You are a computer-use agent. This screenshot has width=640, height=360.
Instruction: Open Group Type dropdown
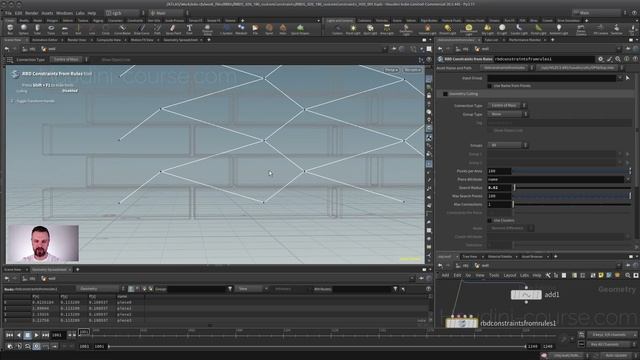[x=507, y=114]
